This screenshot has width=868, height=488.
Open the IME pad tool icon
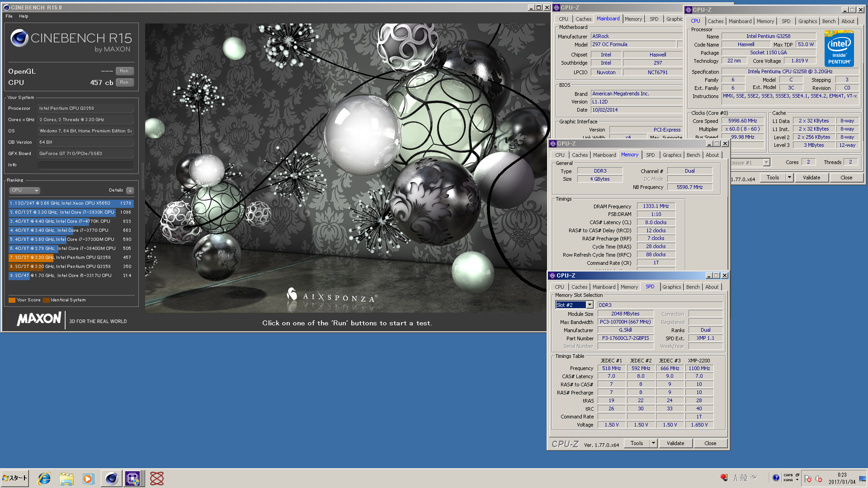click(754, 477)
